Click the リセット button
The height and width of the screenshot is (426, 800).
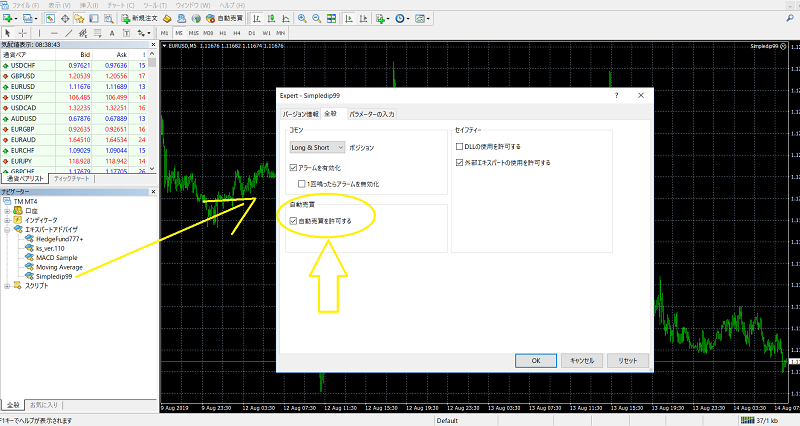[x=628, y=360]
